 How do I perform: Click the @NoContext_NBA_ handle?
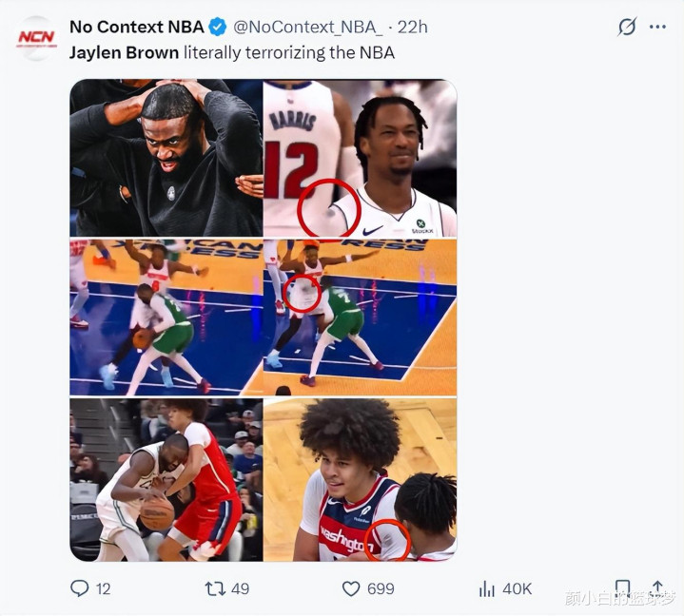(308, 27)
